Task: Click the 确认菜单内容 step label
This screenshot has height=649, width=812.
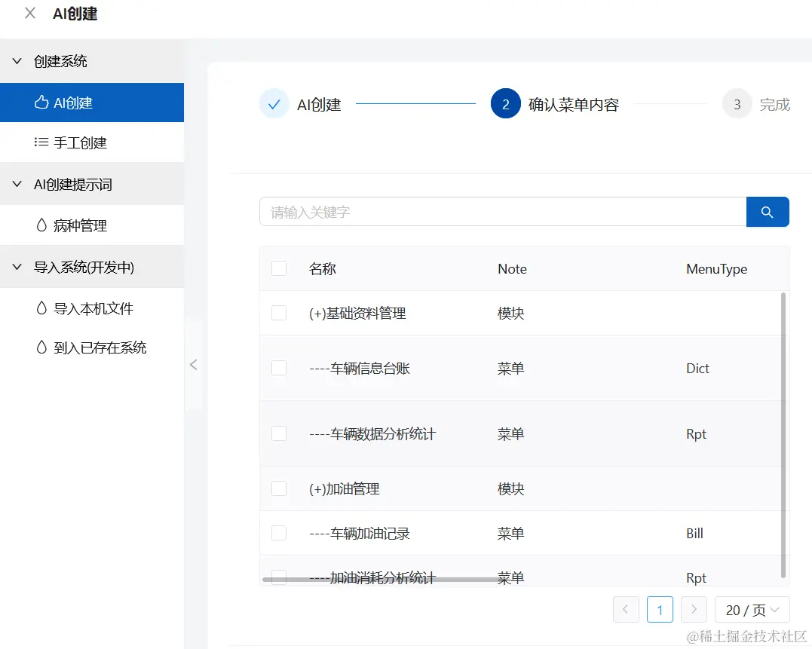Action: [x=573, y=105]
